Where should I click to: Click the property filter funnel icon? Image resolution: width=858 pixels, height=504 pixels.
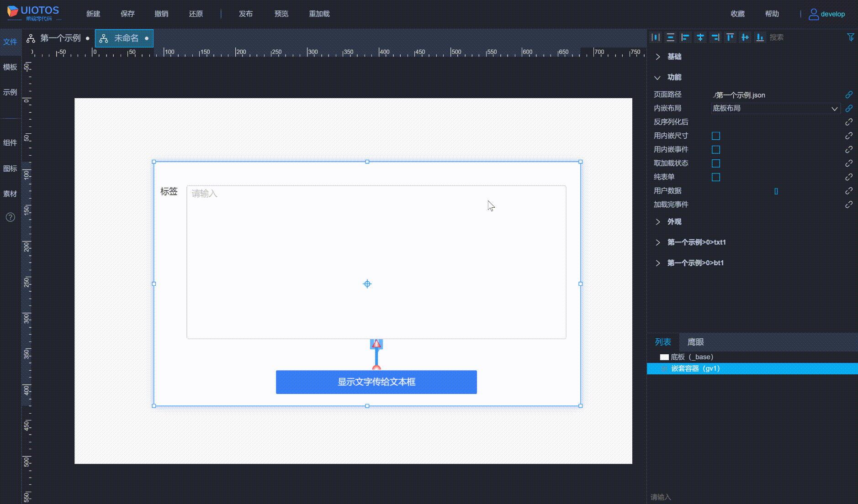[x=850, y=37]
